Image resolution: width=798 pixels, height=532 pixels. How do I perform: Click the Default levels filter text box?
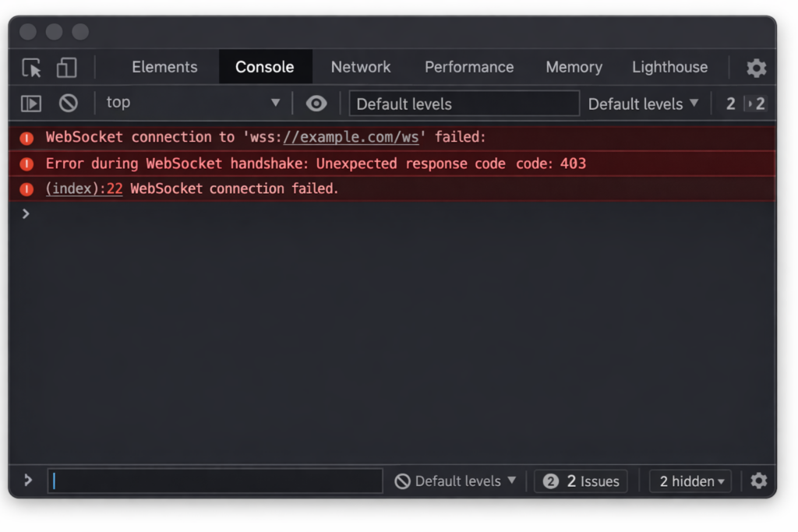(464, 103)
